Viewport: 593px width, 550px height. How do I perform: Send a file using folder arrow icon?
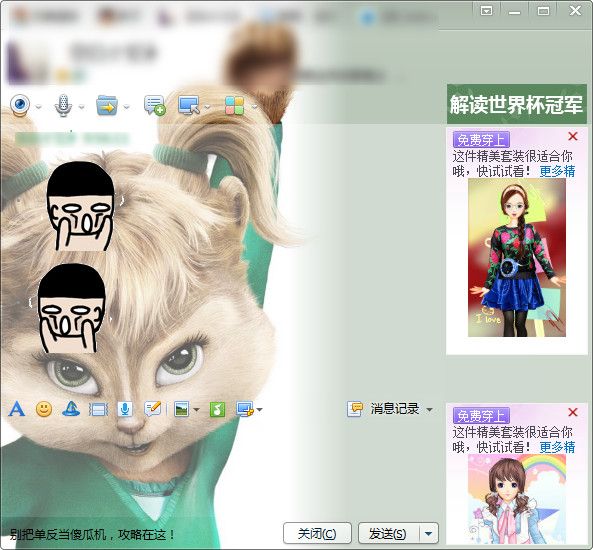click(x=107, y=106)
